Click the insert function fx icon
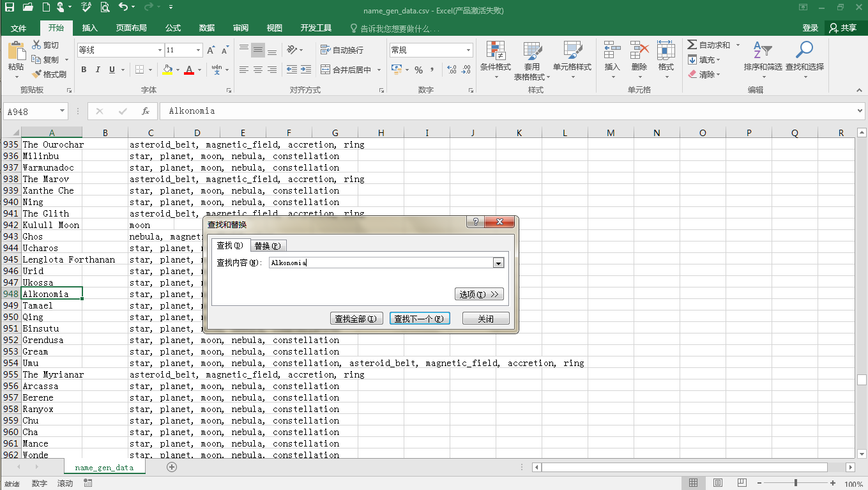Image resolution: width=868 pixels, height=490 pixels. 145,111
